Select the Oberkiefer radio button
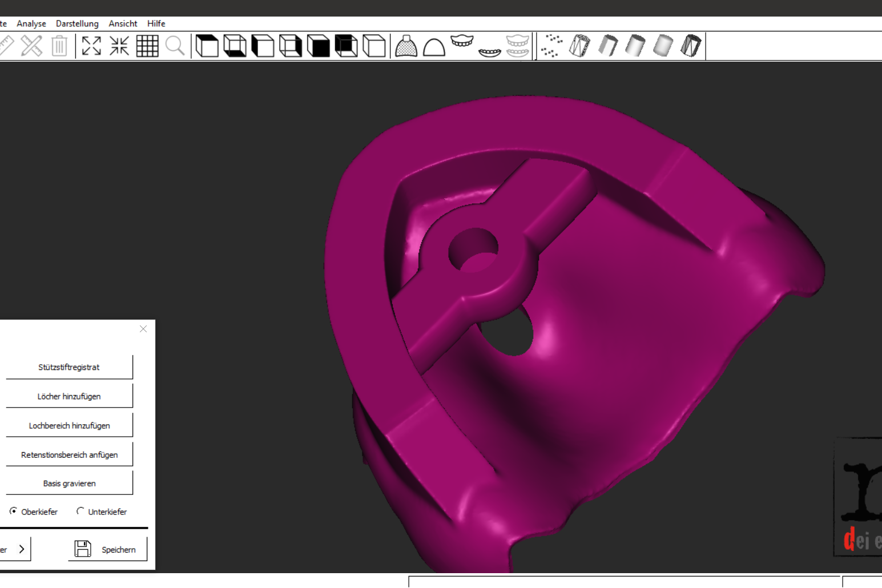 (13, 511)
